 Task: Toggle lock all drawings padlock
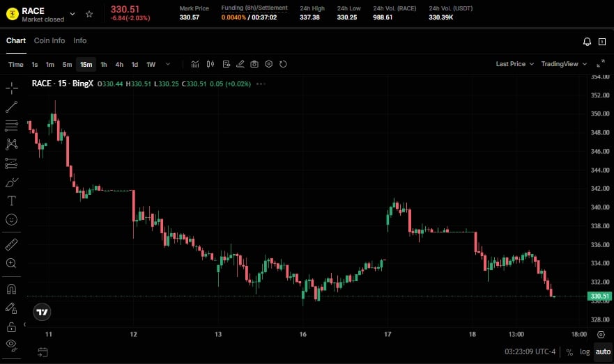[12, 326]
